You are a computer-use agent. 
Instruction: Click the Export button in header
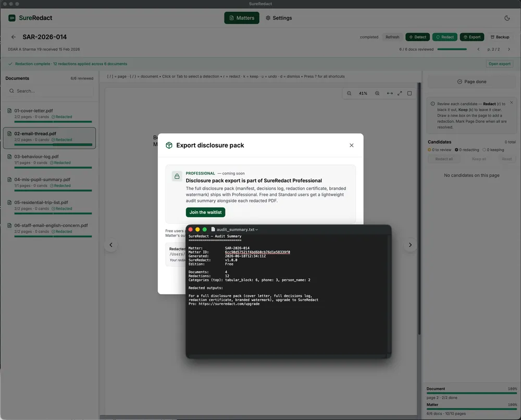pos(472,37)
